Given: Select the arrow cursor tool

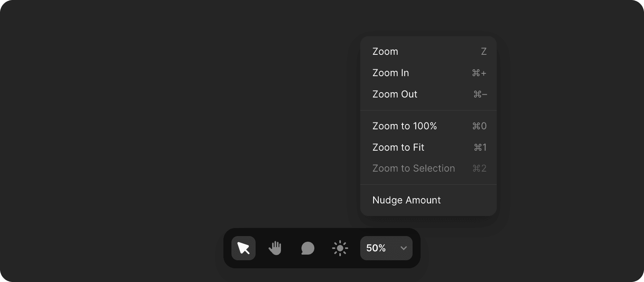Looking at the screenshot, I should (x=244, y=248).
